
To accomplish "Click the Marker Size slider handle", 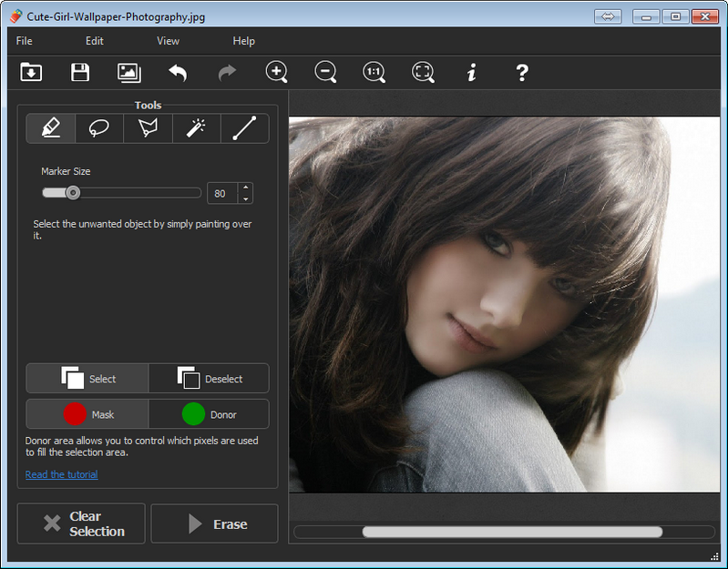I will pyautogui.click(x=72, y=192).
